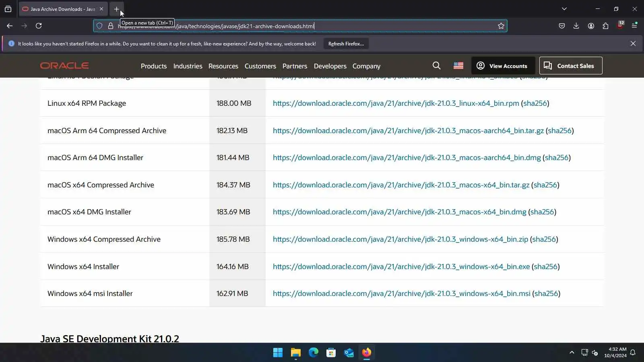
Task: Select the Java Archive Downloads tab
Action: coord(63,9)
